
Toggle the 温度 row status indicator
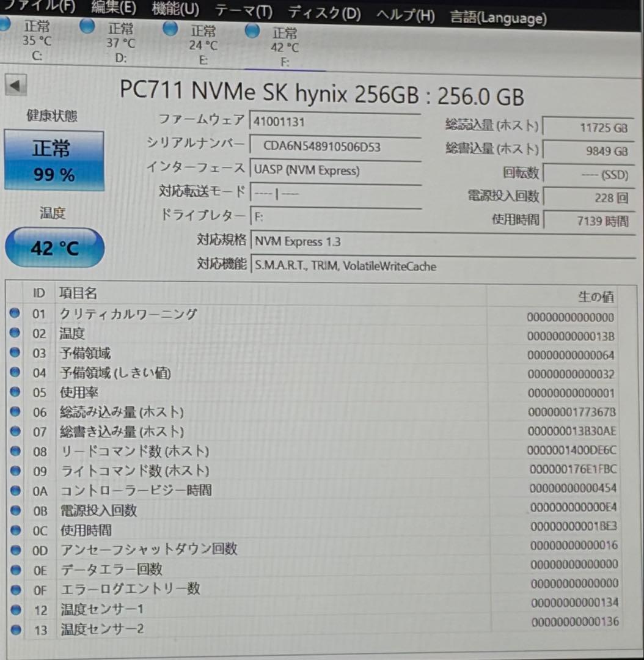point(15,332)
